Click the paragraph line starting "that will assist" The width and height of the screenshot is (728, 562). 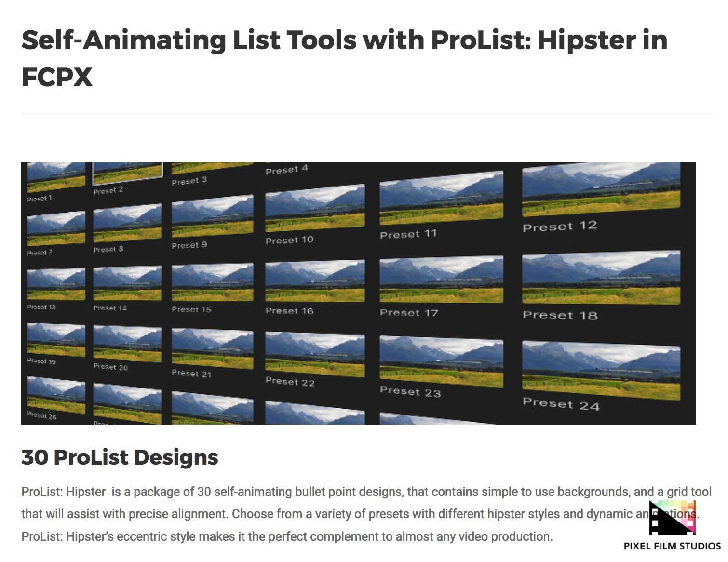tap(360, 514)
